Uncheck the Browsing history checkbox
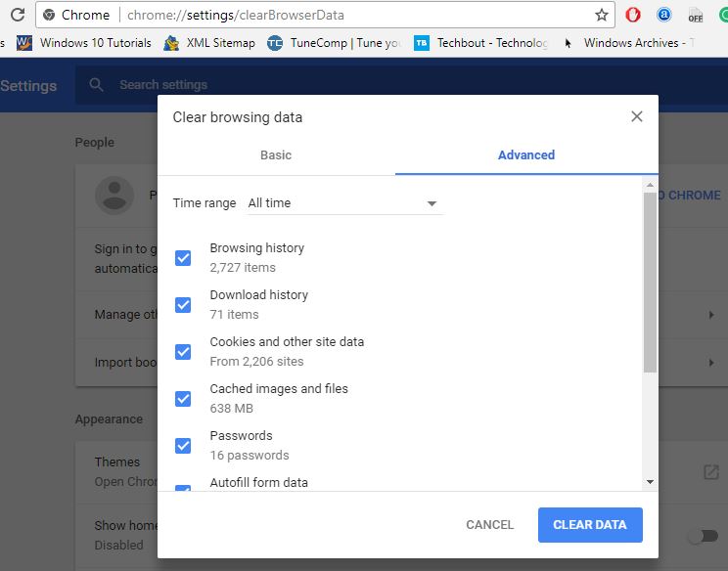 coord(183,258)
